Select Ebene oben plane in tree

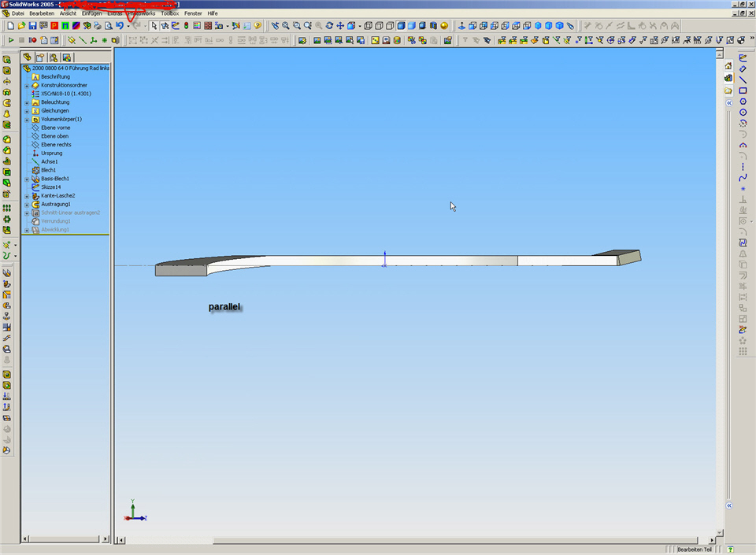coord(54,136)
